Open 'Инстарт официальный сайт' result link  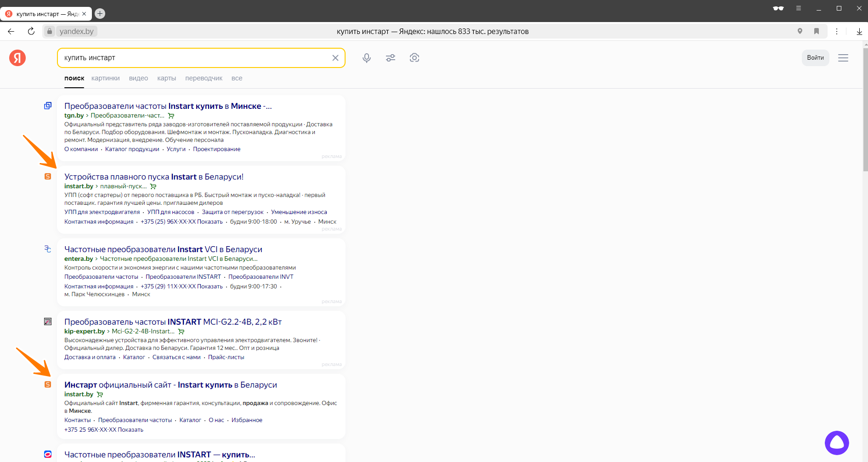170,385
